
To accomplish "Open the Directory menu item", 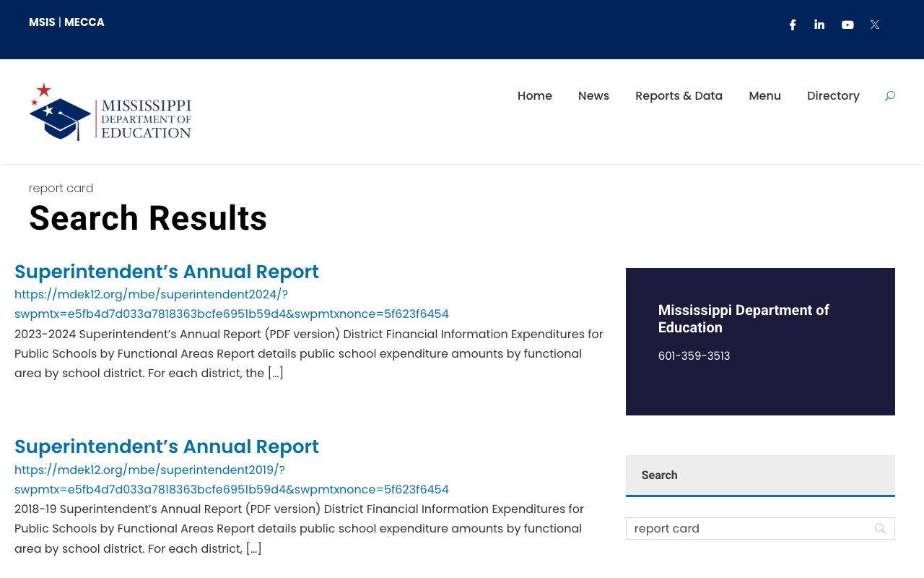I will [833, 96].
